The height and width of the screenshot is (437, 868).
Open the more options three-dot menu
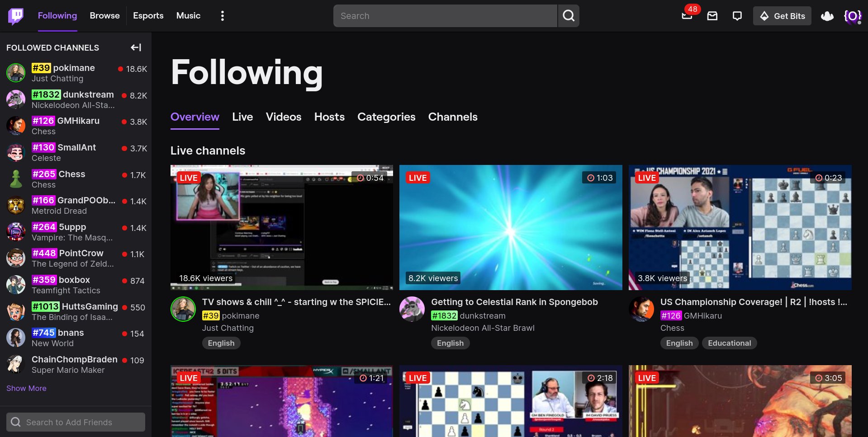click(222, 16)
